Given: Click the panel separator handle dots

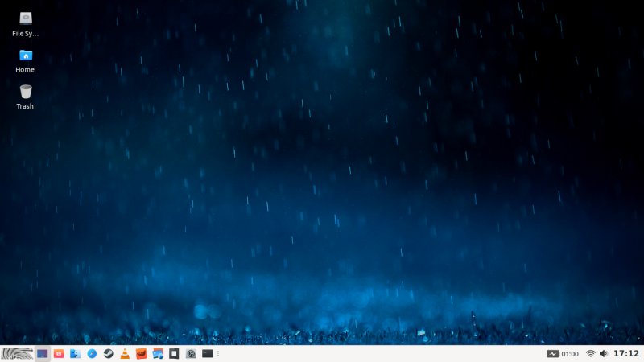Looking at the screenshot, I should [217, 353].
